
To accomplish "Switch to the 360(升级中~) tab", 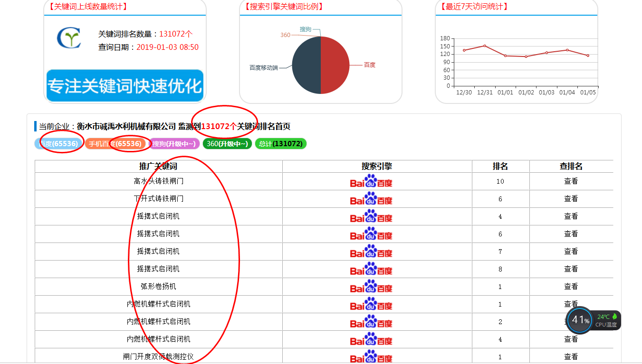I will tap(227, 144).
